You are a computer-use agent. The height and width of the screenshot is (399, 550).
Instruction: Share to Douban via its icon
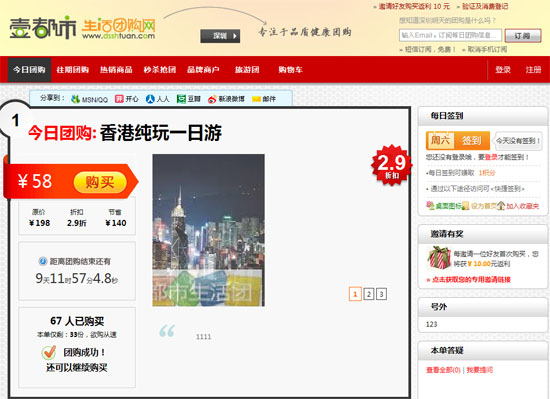coord(181,99)
